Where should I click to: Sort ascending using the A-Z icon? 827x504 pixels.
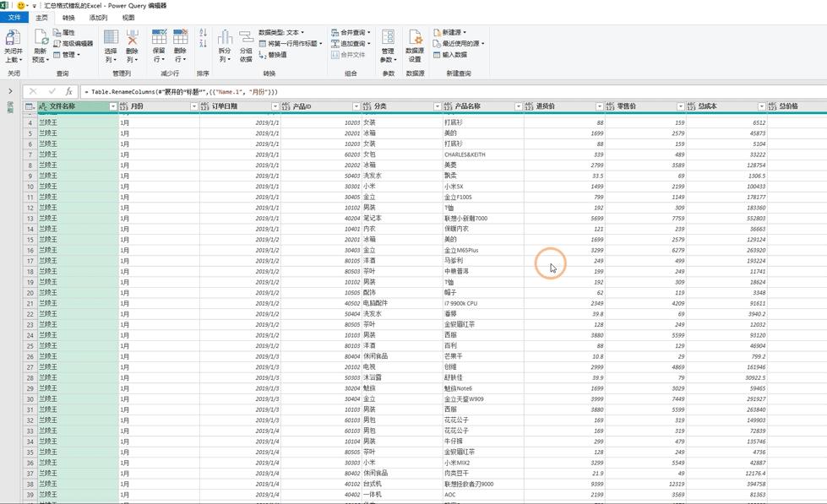(203, 33)
